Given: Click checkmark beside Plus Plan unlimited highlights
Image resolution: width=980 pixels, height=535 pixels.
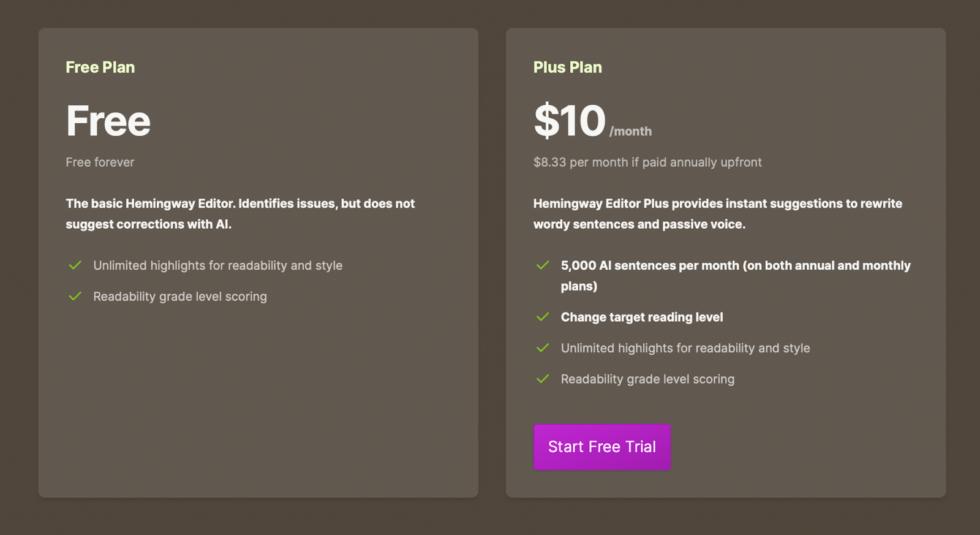Looking at the screenshot, I should coord(543,347).
